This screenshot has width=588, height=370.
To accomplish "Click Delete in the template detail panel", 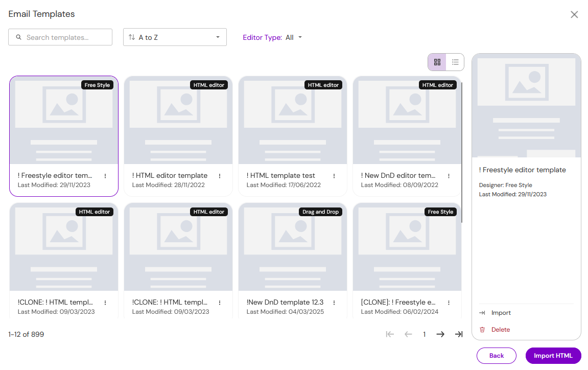I will coord(501,330).
